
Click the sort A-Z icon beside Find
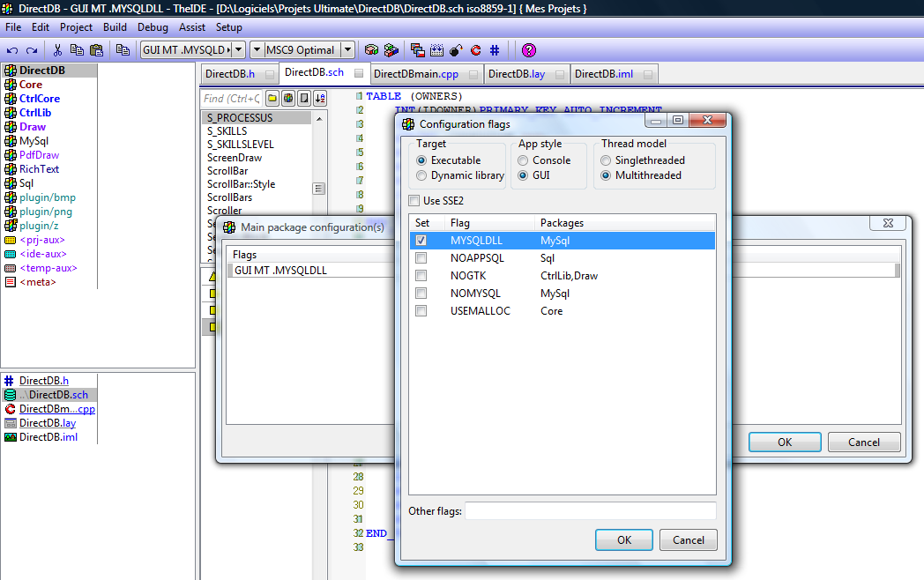[x=319, y=98]
